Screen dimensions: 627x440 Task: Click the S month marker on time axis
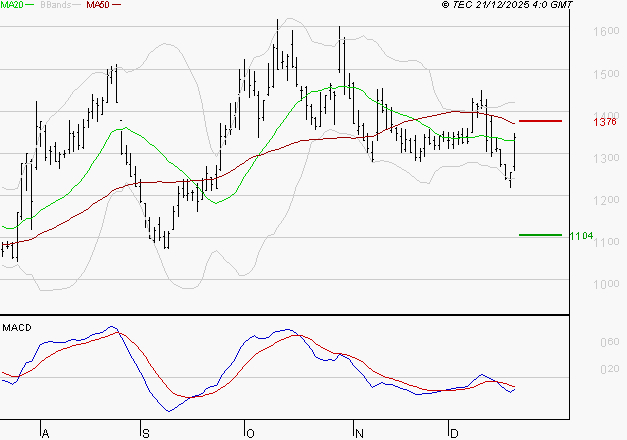(146, 434)
